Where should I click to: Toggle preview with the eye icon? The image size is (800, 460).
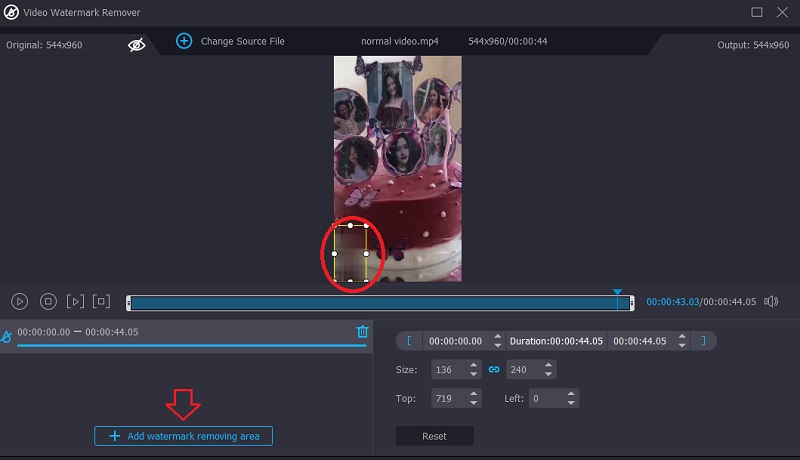click(x=137, y=44)
